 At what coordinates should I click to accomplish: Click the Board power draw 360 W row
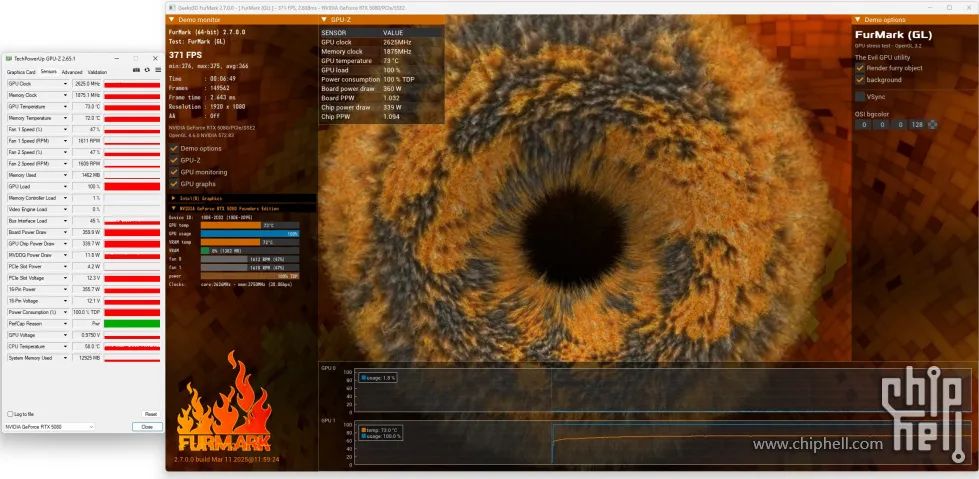click(381, 89)
